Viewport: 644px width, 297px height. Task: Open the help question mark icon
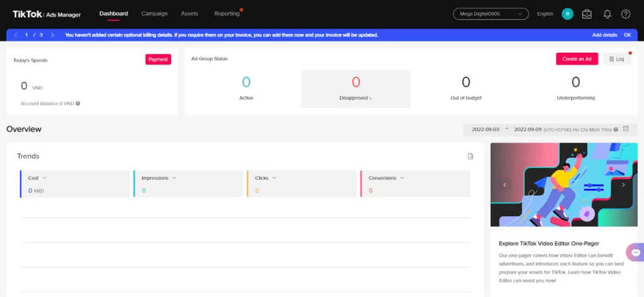pyautogui.click(x=626, y=14)
